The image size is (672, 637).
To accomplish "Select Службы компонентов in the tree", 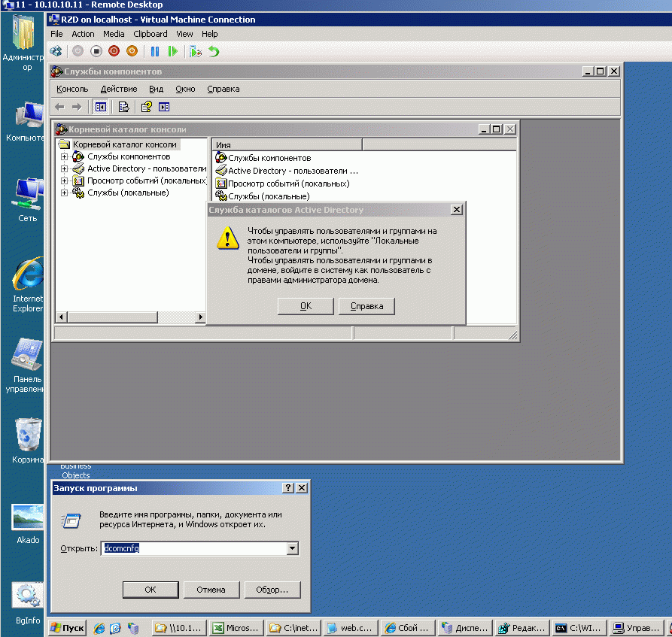I will [129, 156].
